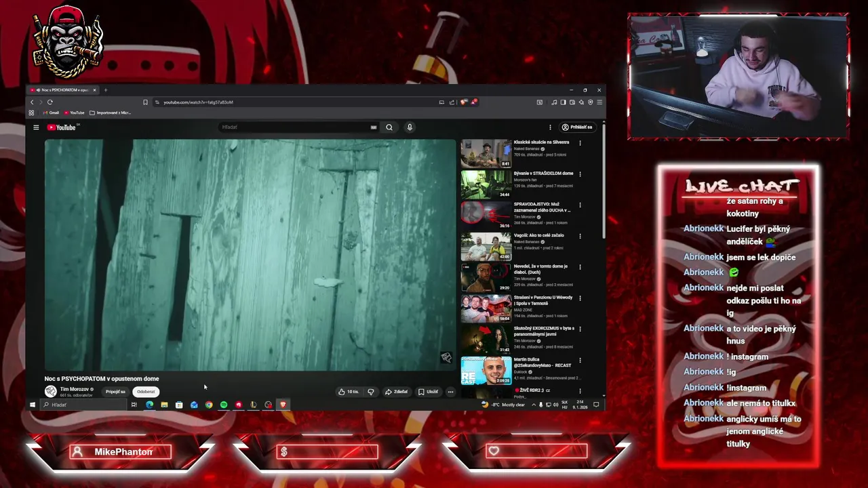
Task: Open Tim Morozov channel avatar
Action: coord(51,391)
